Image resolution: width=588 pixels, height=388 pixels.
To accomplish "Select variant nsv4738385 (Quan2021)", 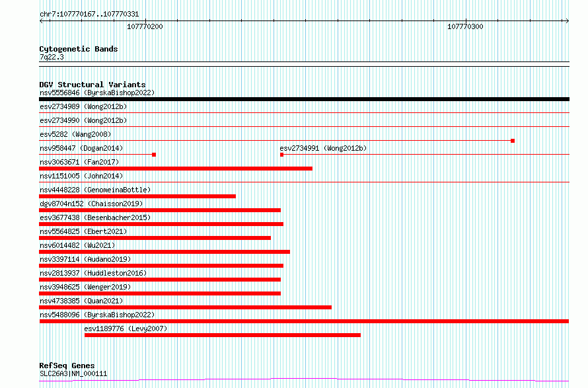I will click(x=81, y=301).
